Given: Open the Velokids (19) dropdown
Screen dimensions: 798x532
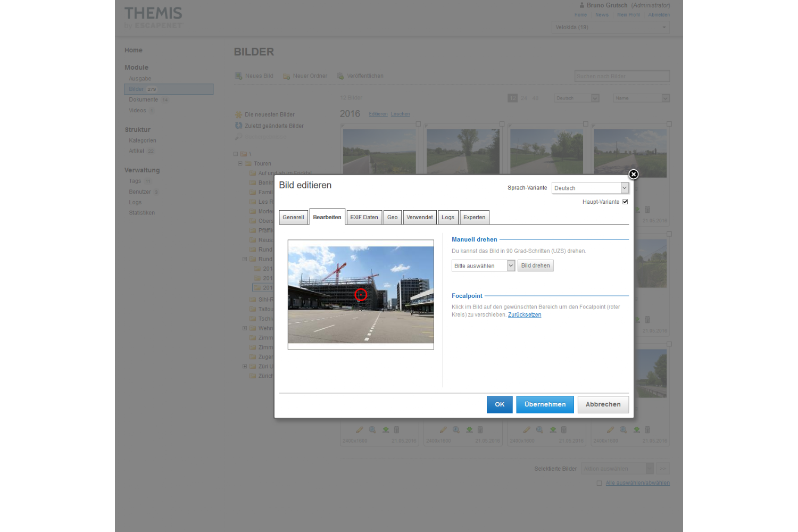Looking at the screenshot, I should [x=610, y=27].
